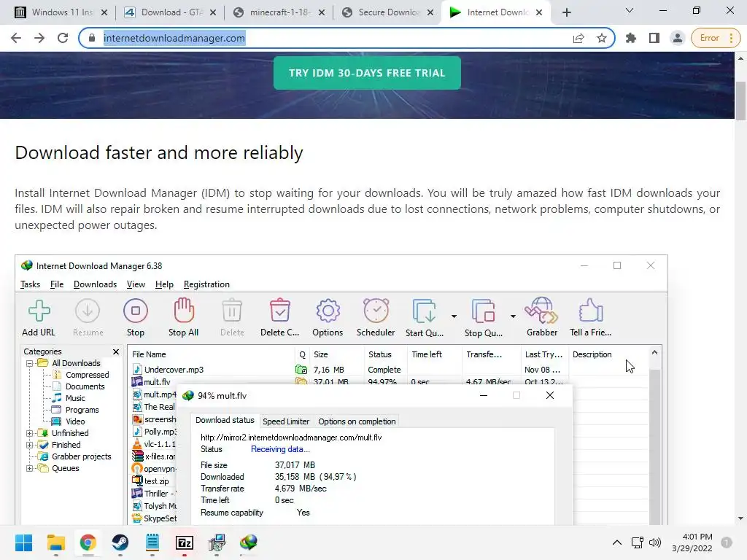Open the View menu
This screenshot has height=560, width=747.
pyautogui.click(x=136, y=284)
